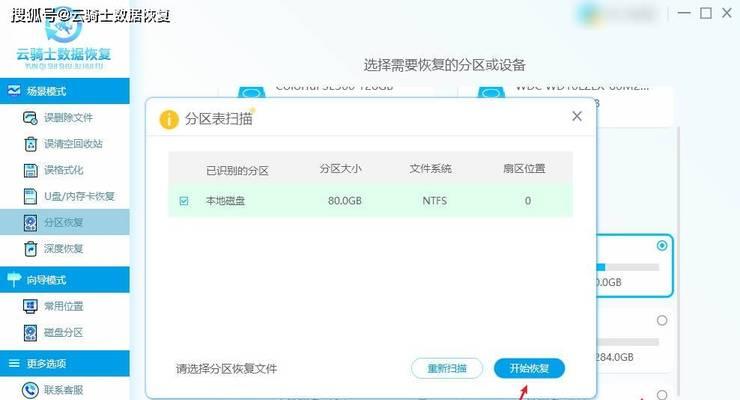The image size is (740, 400).
Task: Open 常用位置 in wizard mode
Action: point(65,306)
